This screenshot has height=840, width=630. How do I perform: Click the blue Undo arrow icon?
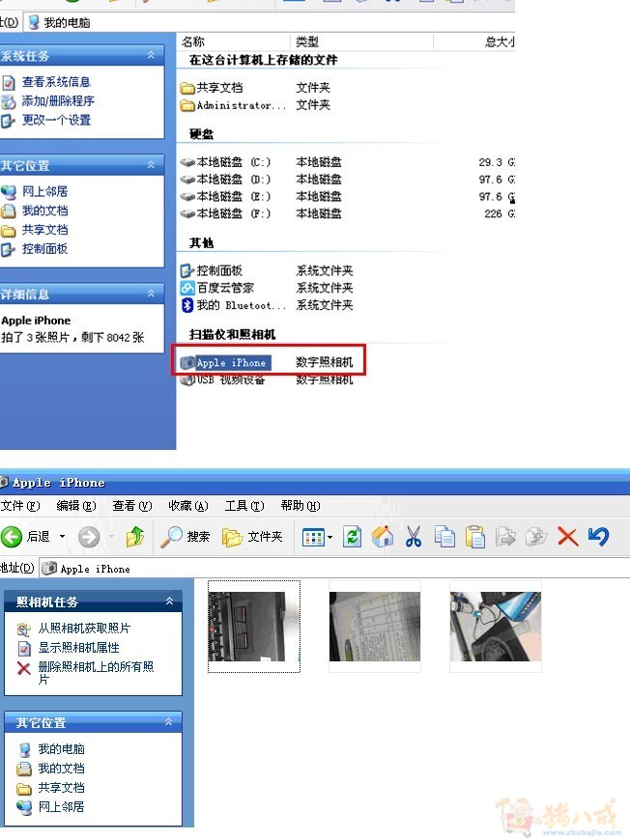point(598,536)
